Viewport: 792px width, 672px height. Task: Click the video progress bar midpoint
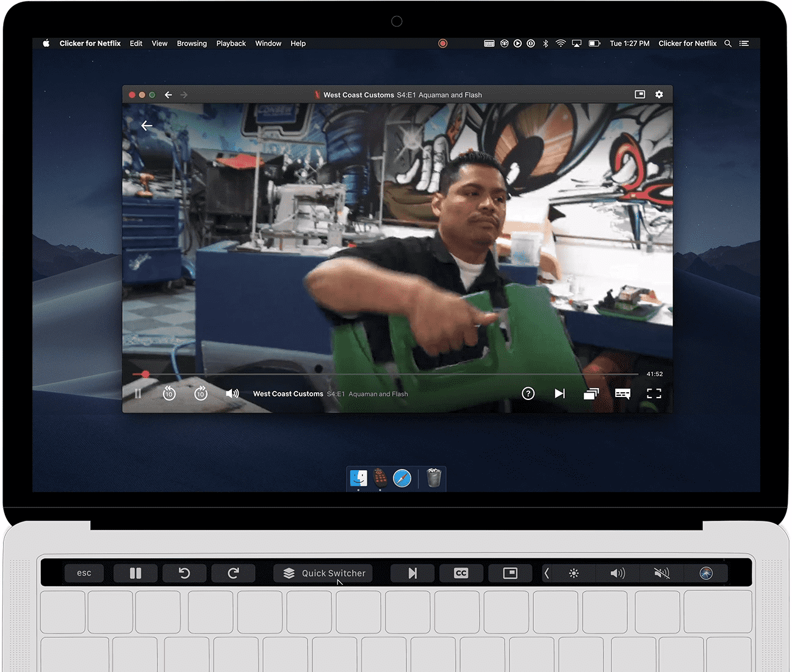pos(385,374)
